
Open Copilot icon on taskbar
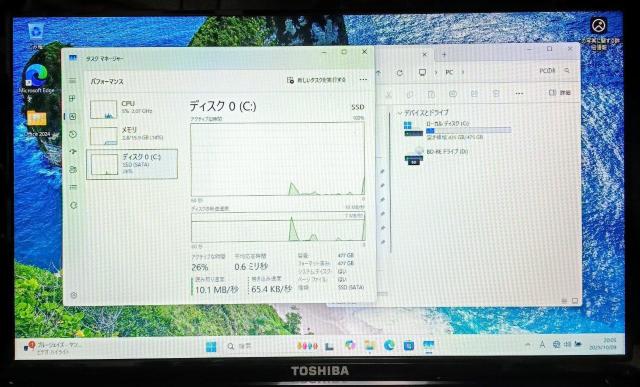(350, 346)
